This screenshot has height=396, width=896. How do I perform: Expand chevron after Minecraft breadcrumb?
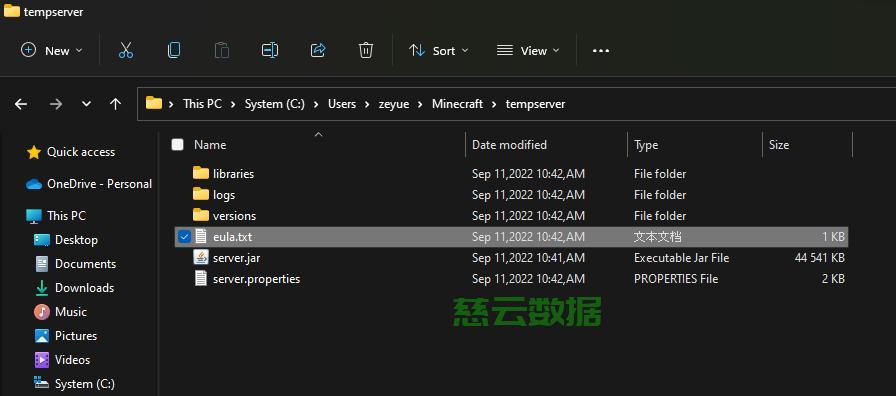coord(494,104)
